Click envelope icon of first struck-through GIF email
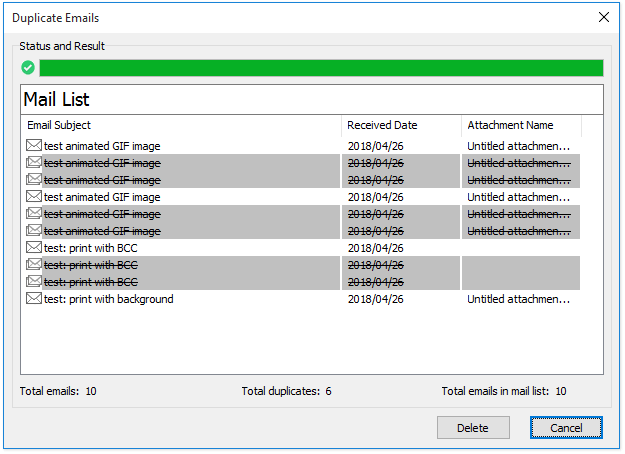This screenshot has height=454, width=625. [x=34, y=163]
